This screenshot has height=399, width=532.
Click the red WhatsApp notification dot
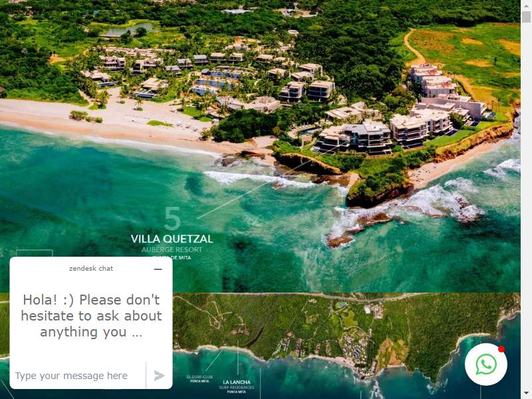click(x=501, y=349)
